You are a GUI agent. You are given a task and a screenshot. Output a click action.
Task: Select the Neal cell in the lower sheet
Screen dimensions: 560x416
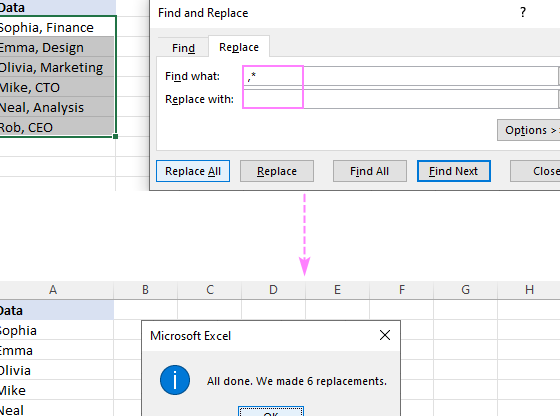click(57, 409)
